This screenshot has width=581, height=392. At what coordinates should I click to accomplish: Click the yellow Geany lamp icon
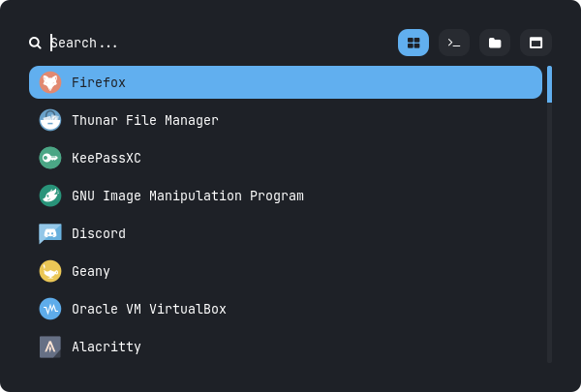click(x=50, y=271)
